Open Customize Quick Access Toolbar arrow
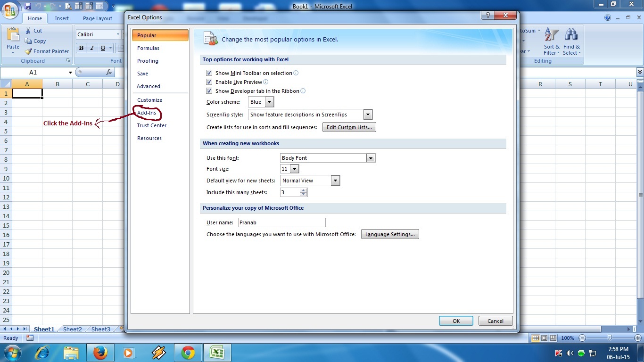This screenshot has height=362, width=644. (114, 7)
